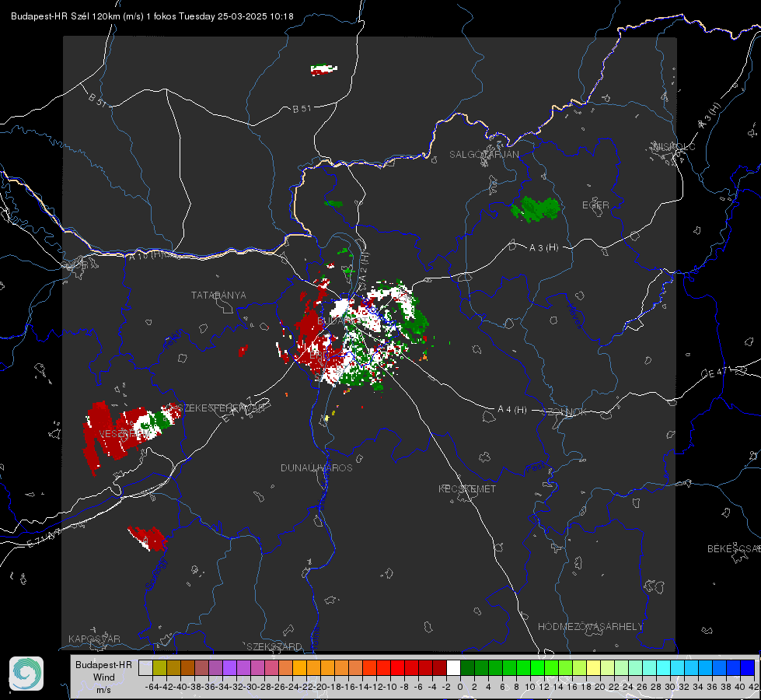Click the blue Fejér county label
Viewport: 761px width, 700px height.
(x=173, y=340)
